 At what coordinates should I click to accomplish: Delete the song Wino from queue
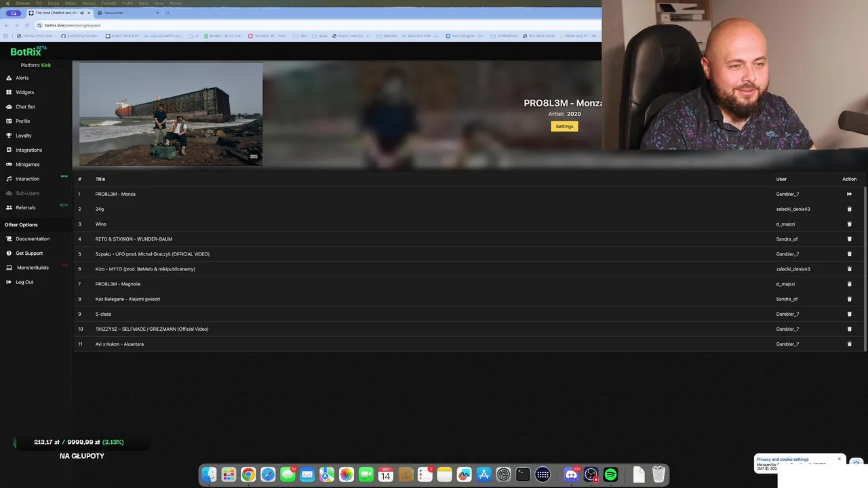(x=849, y=224)
